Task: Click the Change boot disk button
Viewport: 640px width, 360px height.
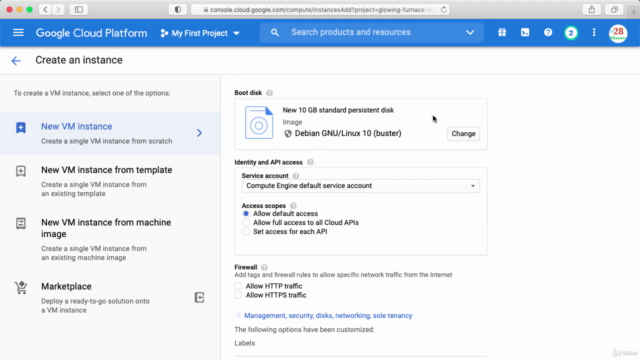Action: click(x=463, y=133)
